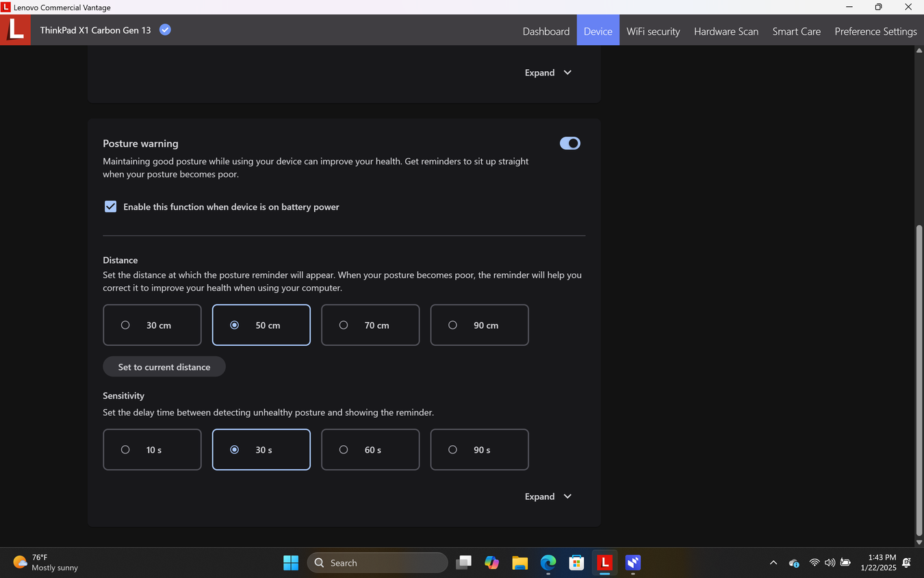The height and width of the screenshot is (578, 924).
Task: Select the 30 cm distance option
Action: tap(152, 325)
